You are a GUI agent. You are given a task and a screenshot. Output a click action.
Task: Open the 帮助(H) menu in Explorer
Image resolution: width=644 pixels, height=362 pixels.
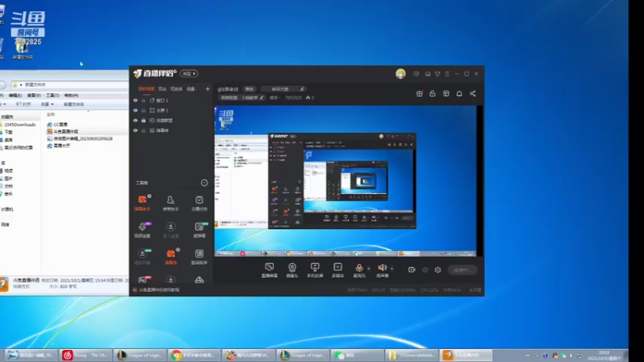tap(71, 95)
